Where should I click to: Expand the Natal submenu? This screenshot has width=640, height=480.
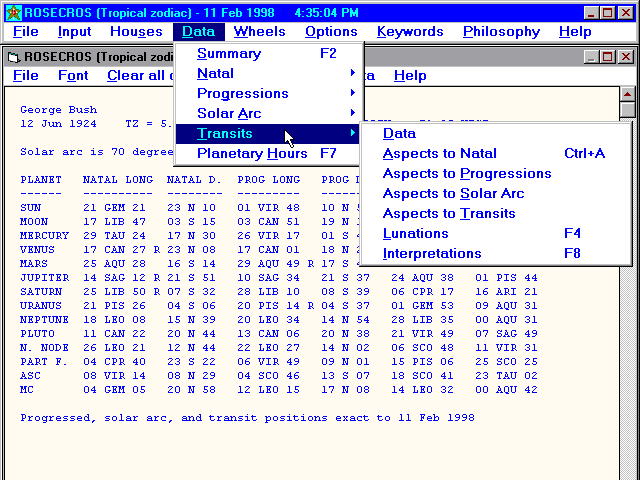[215, 74]
